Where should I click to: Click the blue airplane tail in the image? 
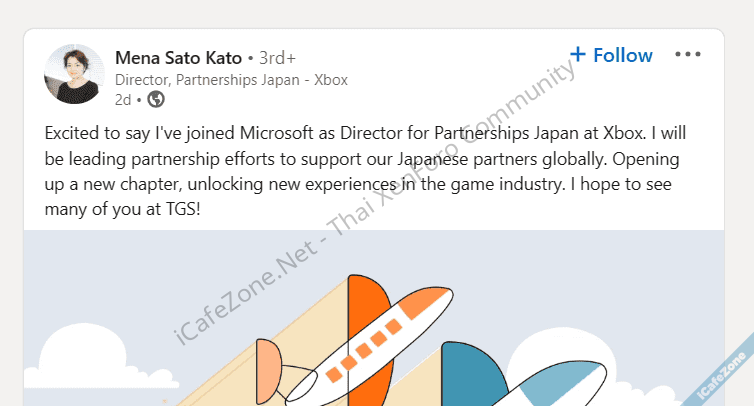[x=472, y=372]
